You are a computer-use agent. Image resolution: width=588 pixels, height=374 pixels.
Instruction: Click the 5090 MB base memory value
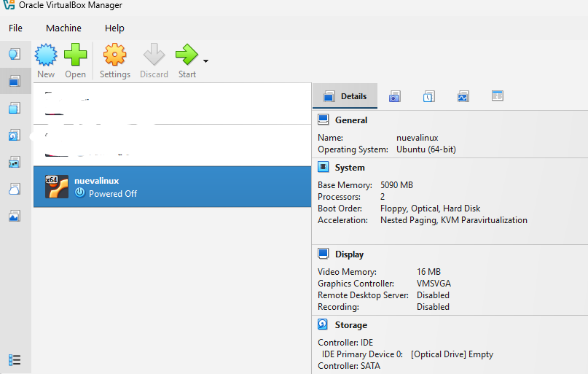396,185
